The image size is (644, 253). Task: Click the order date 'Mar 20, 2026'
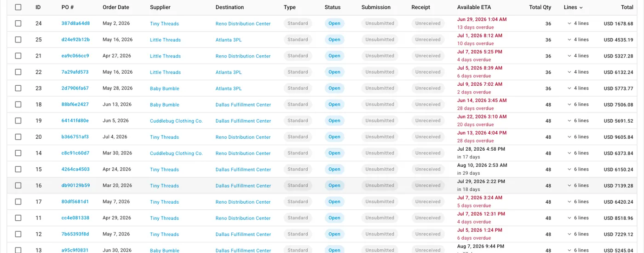click(117, 185)
